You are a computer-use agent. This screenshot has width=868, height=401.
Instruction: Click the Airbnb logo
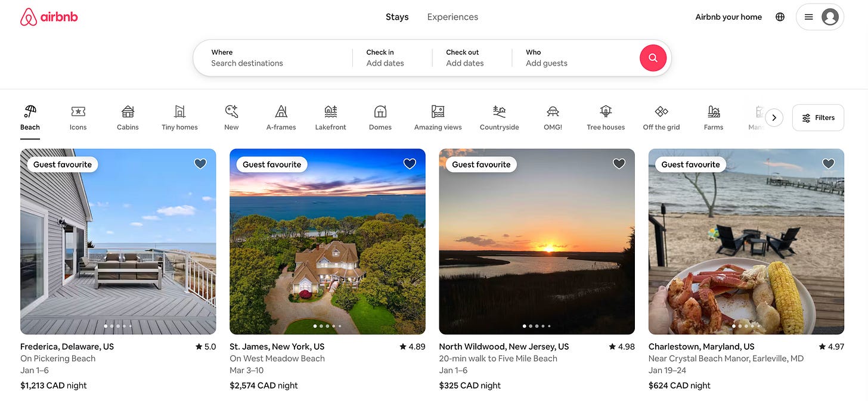pyautogui.click(x=49, y=16)
